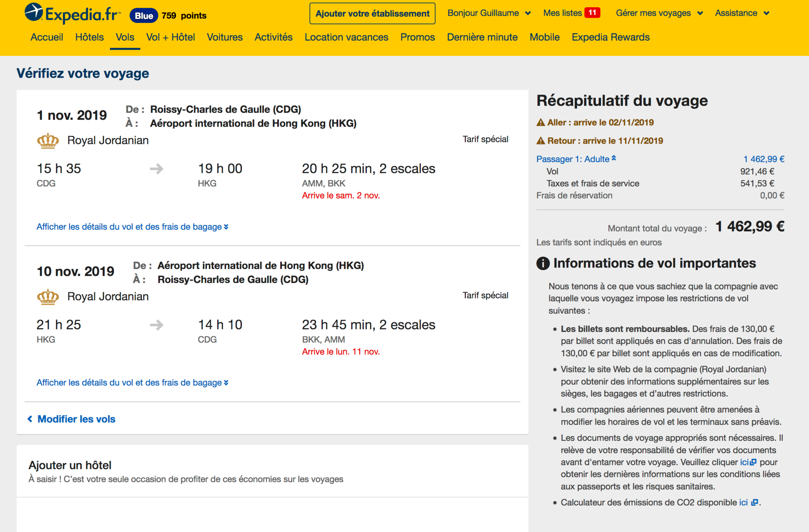Click the Blue rewards tier badge
Viewport: 809px width, 532px height.
(x=144, y=16)
